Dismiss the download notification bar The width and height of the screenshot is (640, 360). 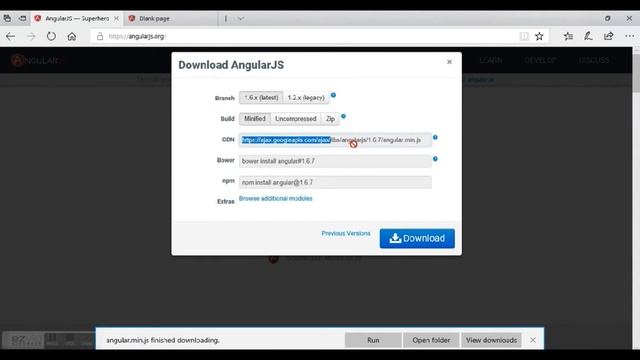pos(533,340)
